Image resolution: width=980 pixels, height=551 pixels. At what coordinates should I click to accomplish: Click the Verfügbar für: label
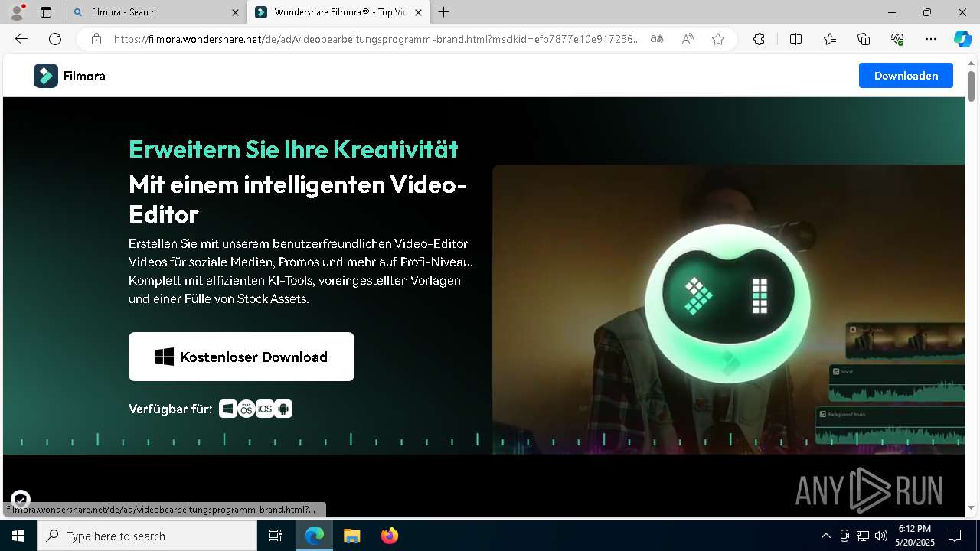(171, 409)
